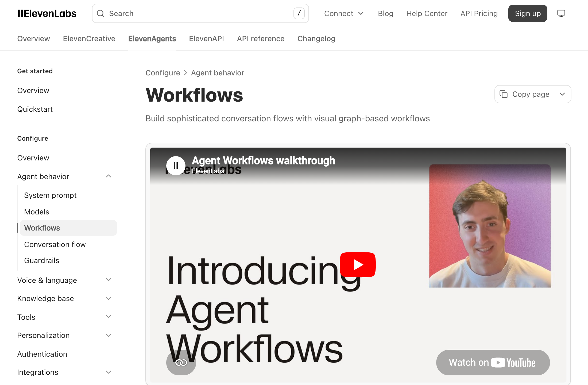Click the 'Build sophisticated conversation flows' subtitle
This screenshot has width=588, height=385.
pyautogui.click(x=288, y=118)
